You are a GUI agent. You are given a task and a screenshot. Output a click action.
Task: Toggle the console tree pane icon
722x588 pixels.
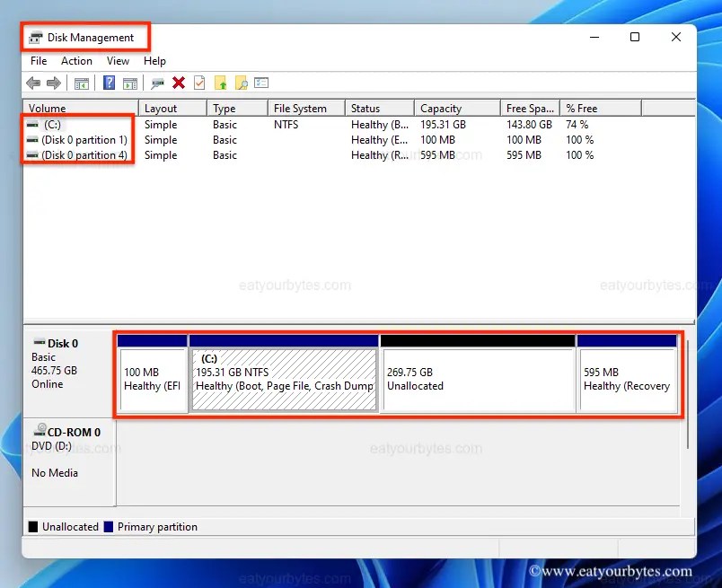tap(81, 83)
